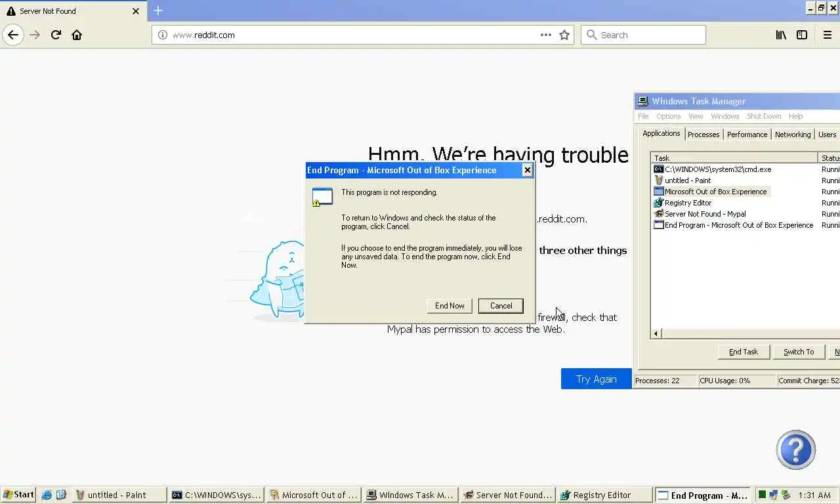Switch to the Users tab

827,135
